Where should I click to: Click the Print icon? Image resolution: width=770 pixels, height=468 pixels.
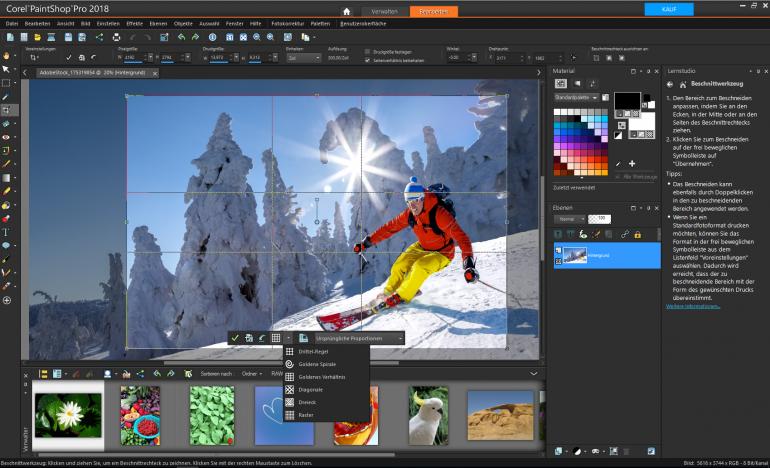click(116, 37)
